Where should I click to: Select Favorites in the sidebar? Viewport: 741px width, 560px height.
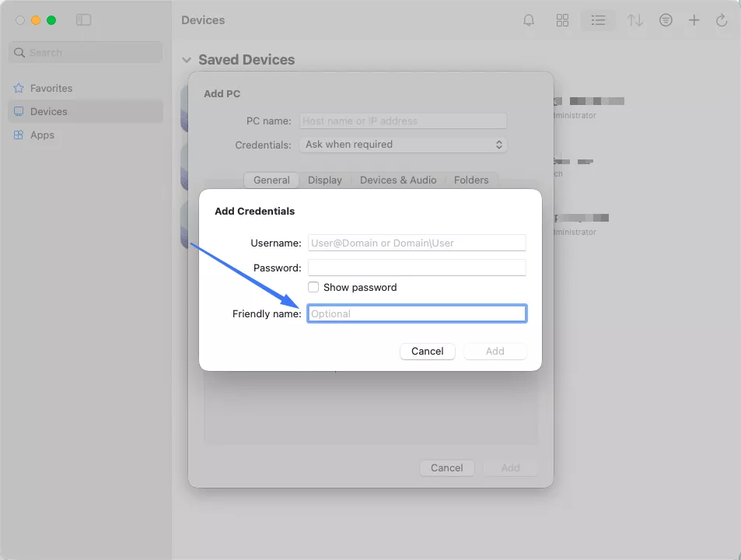point(51,88)
